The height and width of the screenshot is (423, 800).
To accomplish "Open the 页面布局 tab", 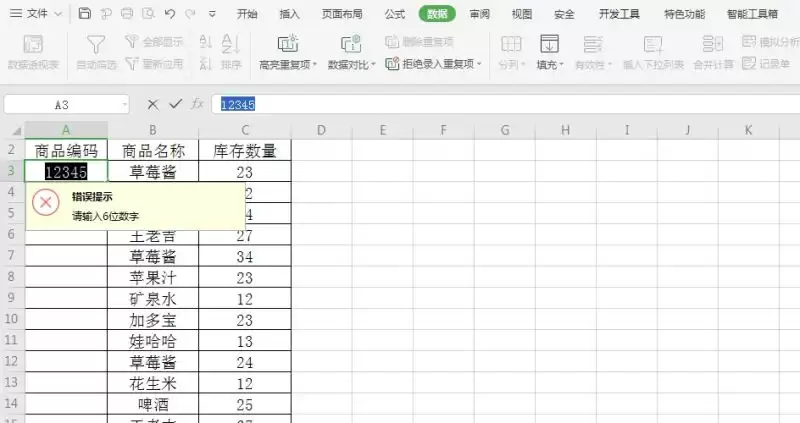I will [342, 14].
